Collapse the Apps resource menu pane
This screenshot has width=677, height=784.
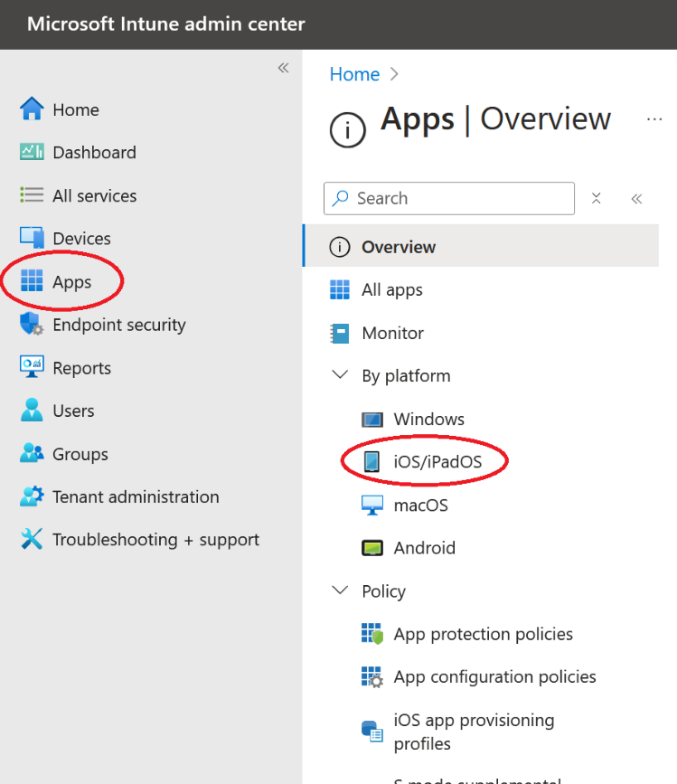click(x=636, y=199)
